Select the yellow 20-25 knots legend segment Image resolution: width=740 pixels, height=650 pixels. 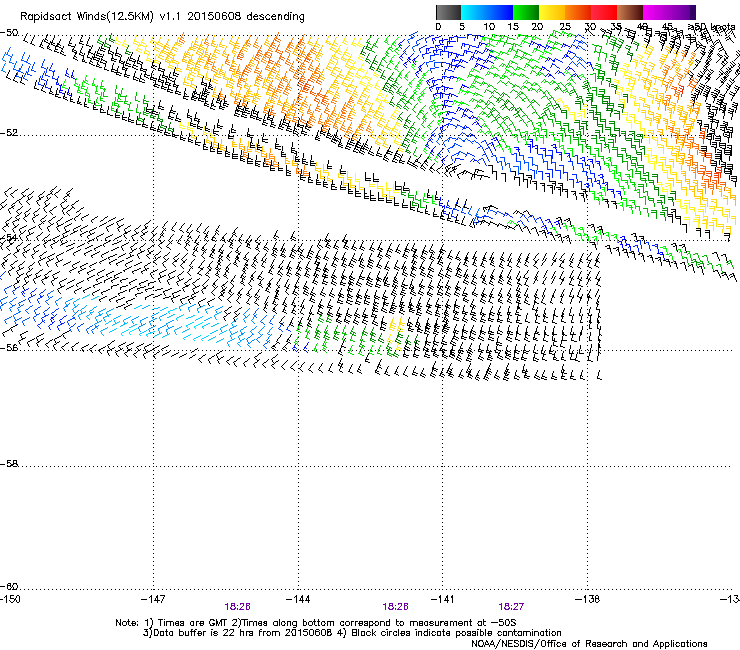pos(552,12)
